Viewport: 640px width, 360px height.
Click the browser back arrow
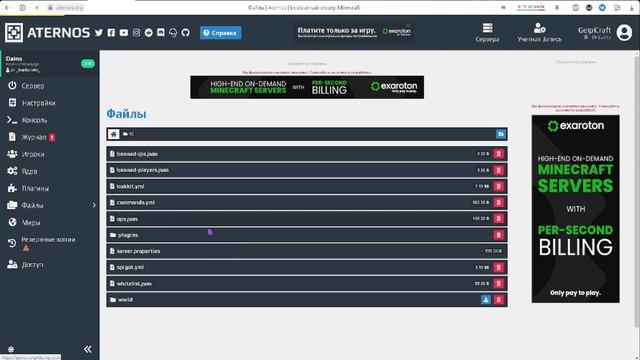click(7, 7)
